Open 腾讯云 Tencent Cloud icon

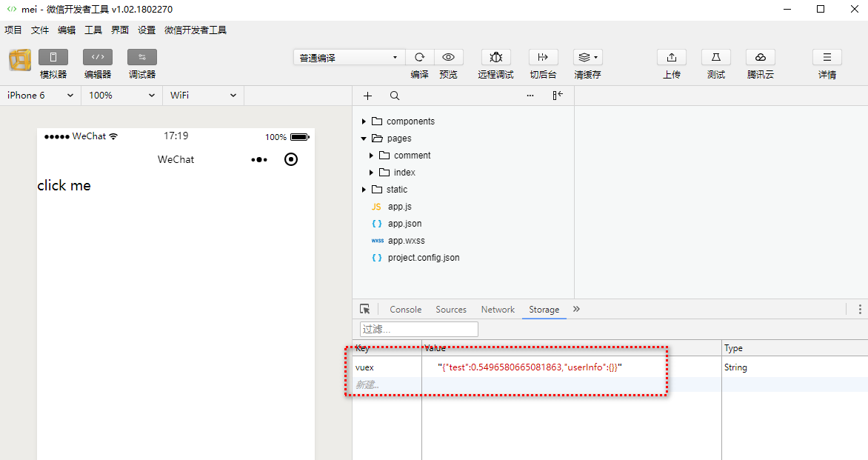tap(761, 57)
